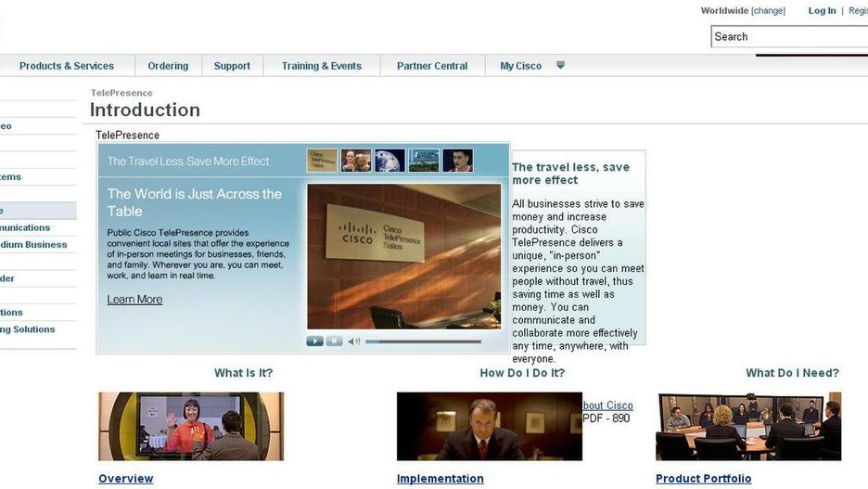Select the Earth globe thumbnail
The image size is (868, 489).
[389, 161]
